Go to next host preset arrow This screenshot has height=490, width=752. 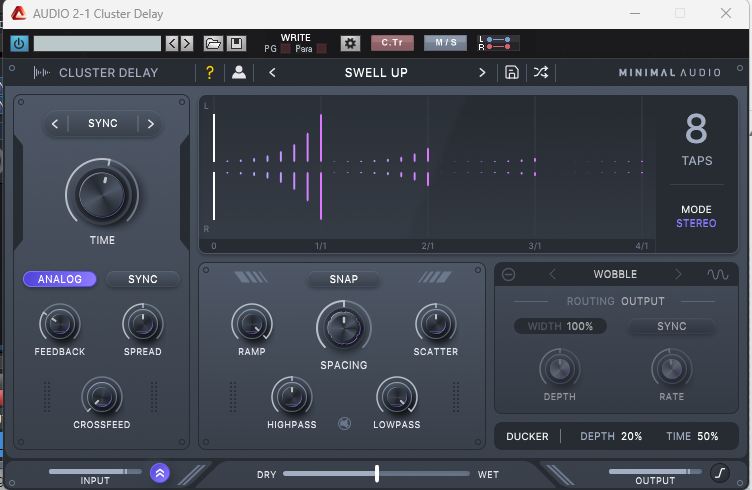pos(187,44)
